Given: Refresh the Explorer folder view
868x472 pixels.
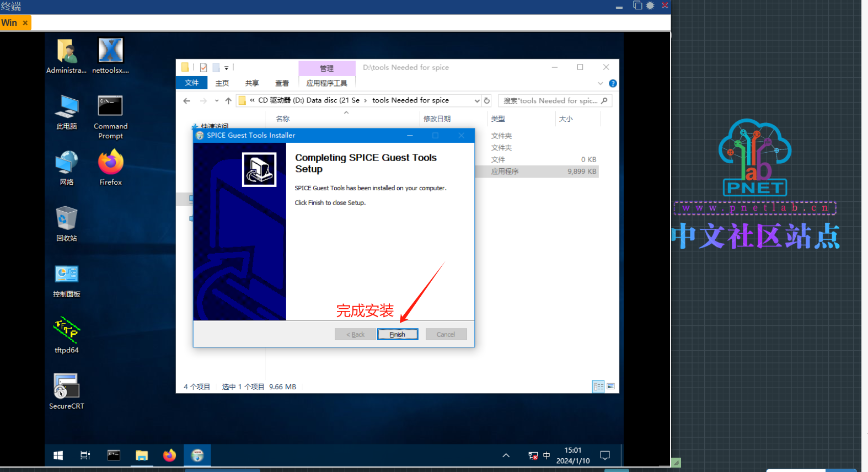Looking at the screenshot, I should pyautogui.click(x=487, y=100).
